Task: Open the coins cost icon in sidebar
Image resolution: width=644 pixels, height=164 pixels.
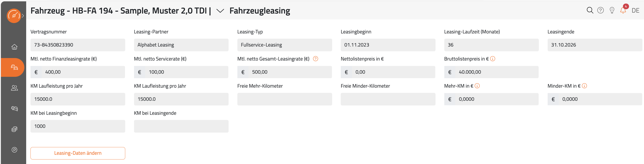Action: point(14,129)
